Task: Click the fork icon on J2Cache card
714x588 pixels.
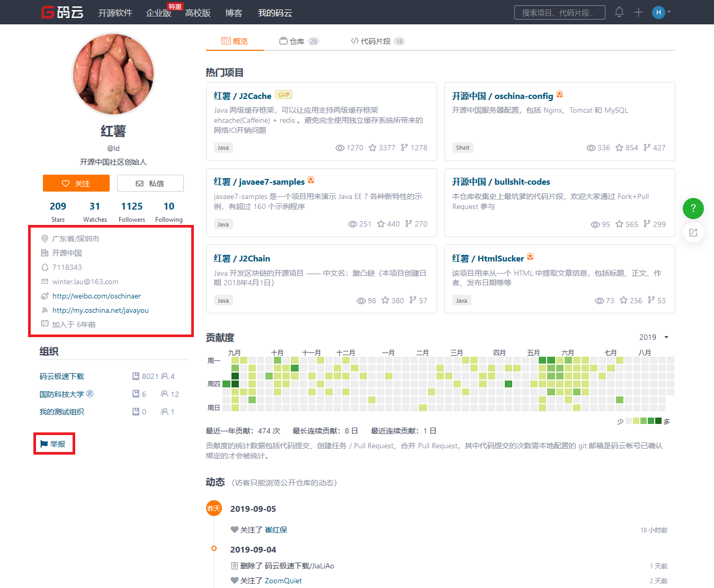Action: click(404, 148)
